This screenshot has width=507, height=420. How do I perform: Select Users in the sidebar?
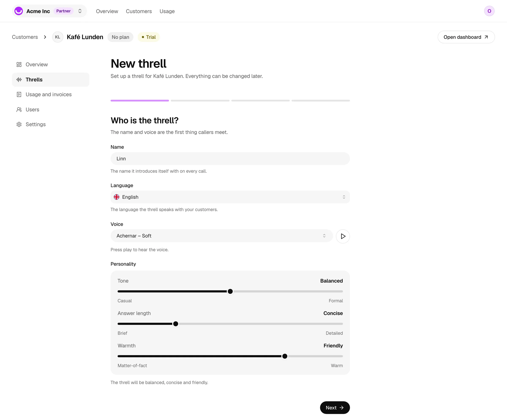(x=50, y=109)
